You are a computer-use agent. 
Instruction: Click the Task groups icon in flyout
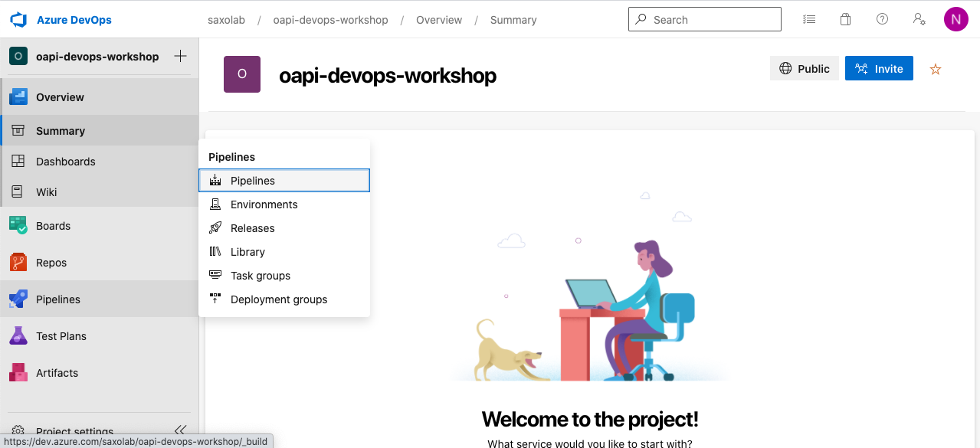(x=215, y=276)
